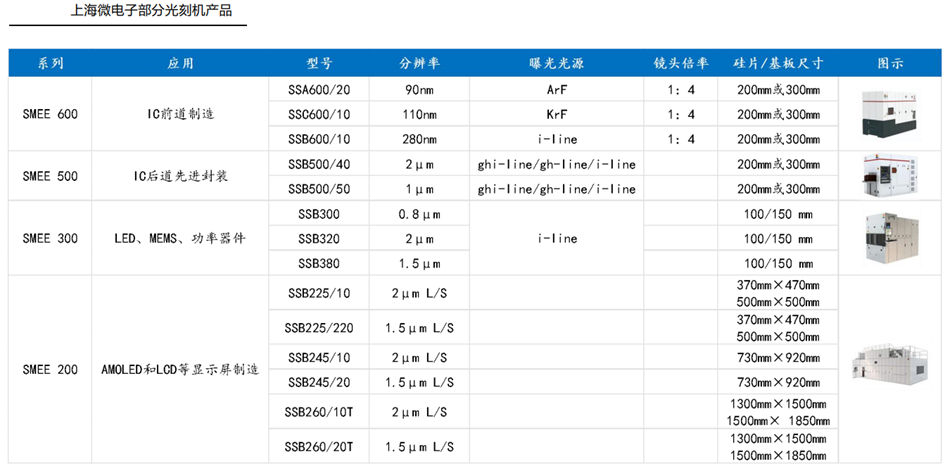Click the merged i-line cell for SMEE 300
Viewport: 945px width, 466px height.
click(557, 239)
